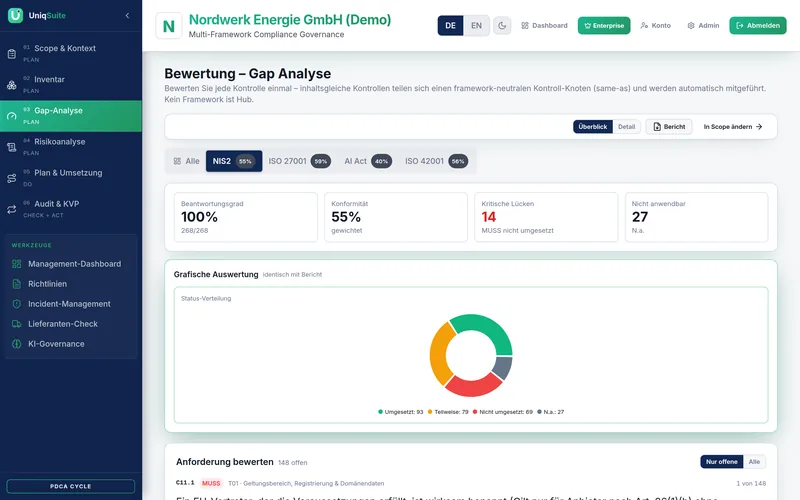Show Alle requirements in filter toggle
This screenshot has height=500, width=800.
click(754, 462)
